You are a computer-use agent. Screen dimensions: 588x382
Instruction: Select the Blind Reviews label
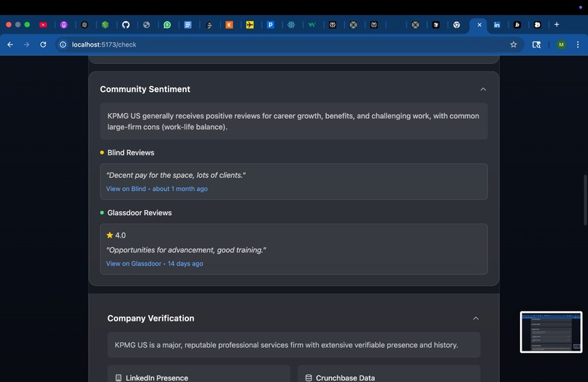(131, 152)
